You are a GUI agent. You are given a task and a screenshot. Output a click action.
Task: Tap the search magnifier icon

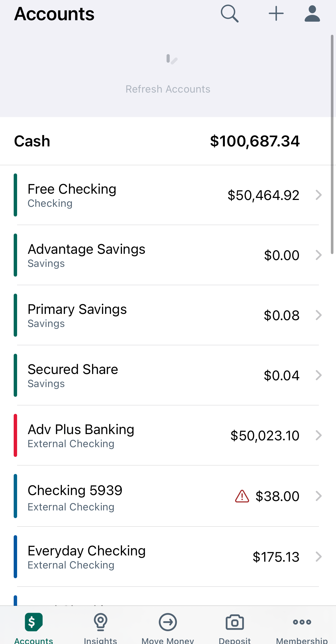point(229,13)
